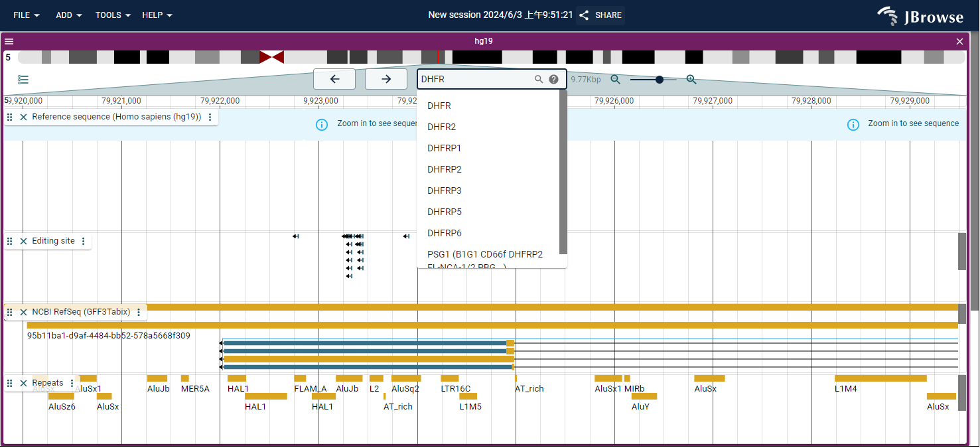Open Reference sequence track options menu
This screenshot has width=980, height=448.
click(x=210, y=117)
